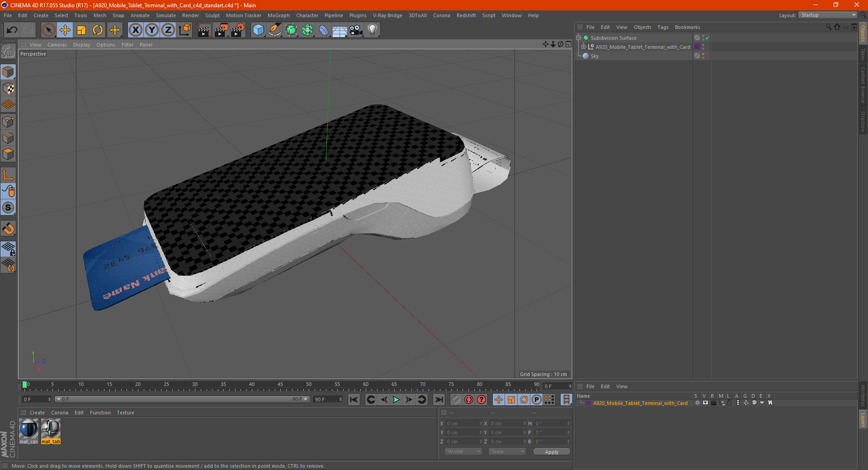Switch to Content Browser side tab

863,85
